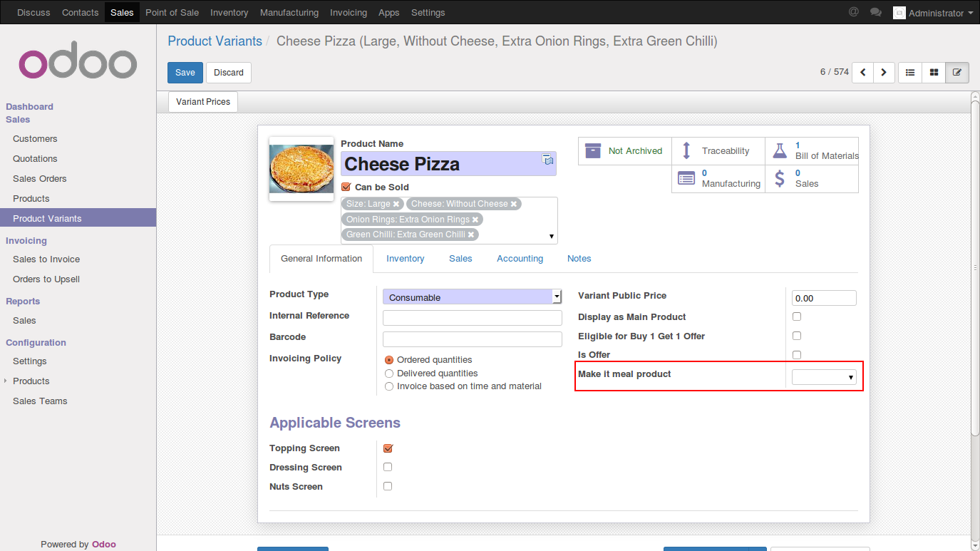The image size is (980, 551).
Task: Check the Dressing Screen checkbox
Action: click(388, 467)
